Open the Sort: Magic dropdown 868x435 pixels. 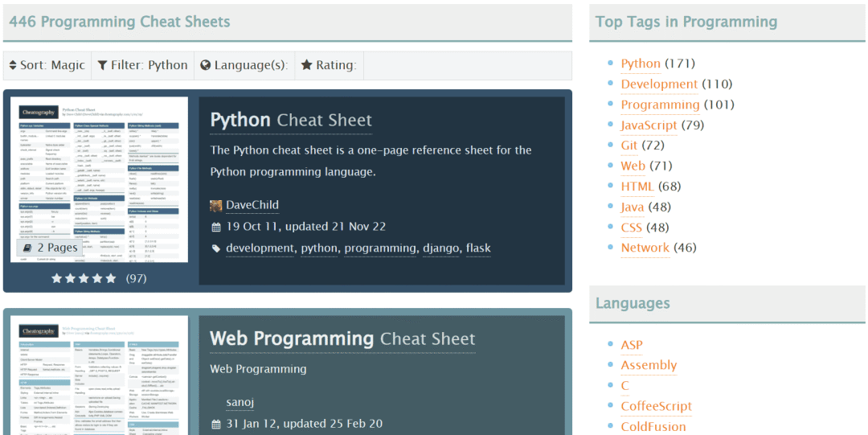(47, 65)
